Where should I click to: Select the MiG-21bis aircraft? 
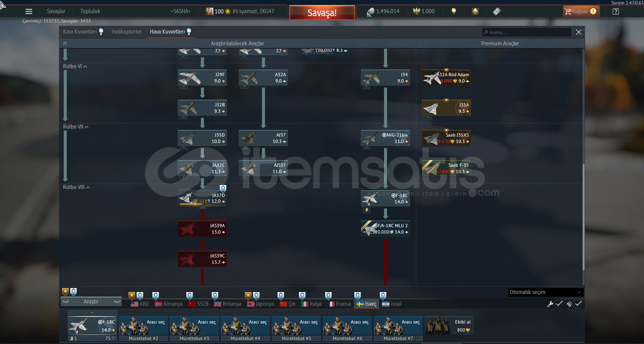(x=385, y=138)
